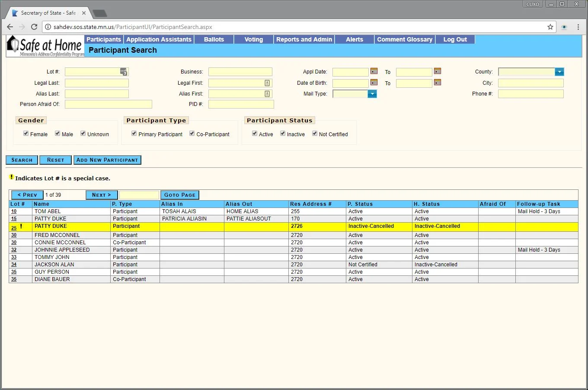588x390 pixels.
Task: Open the Comment Glossary menu
Action: 405,39
